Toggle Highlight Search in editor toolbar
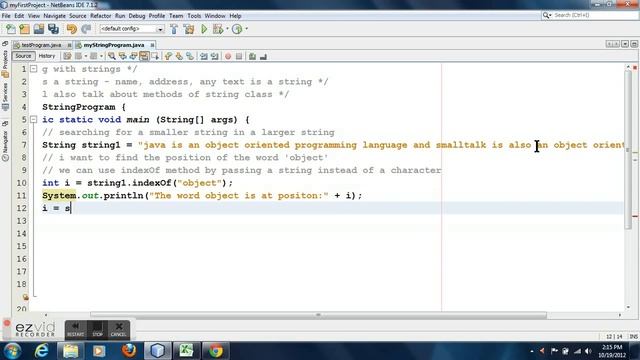This screenshot has height=360, width=640. point(144,56)
